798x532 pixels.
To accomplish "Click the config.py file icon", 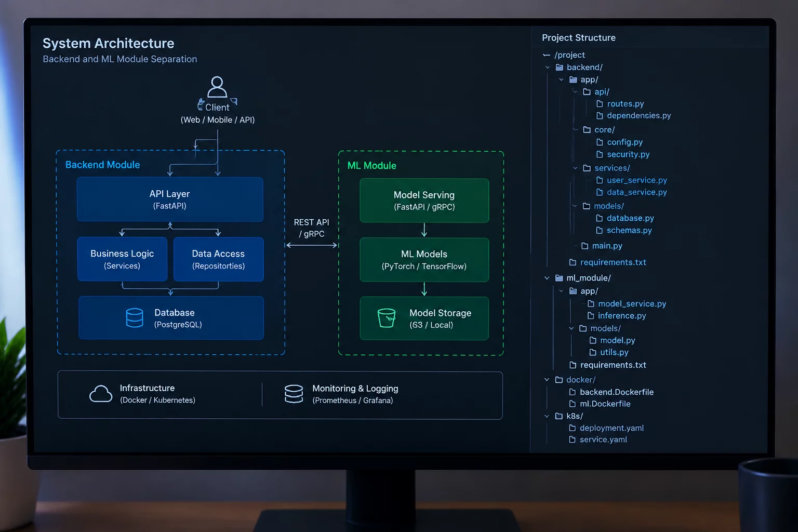I will click(x=600, y=142).
